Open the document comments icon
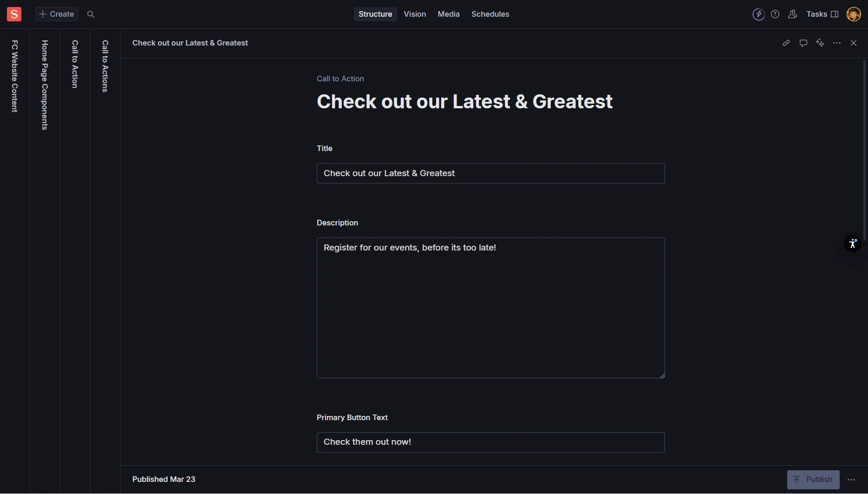 [803, 43]
